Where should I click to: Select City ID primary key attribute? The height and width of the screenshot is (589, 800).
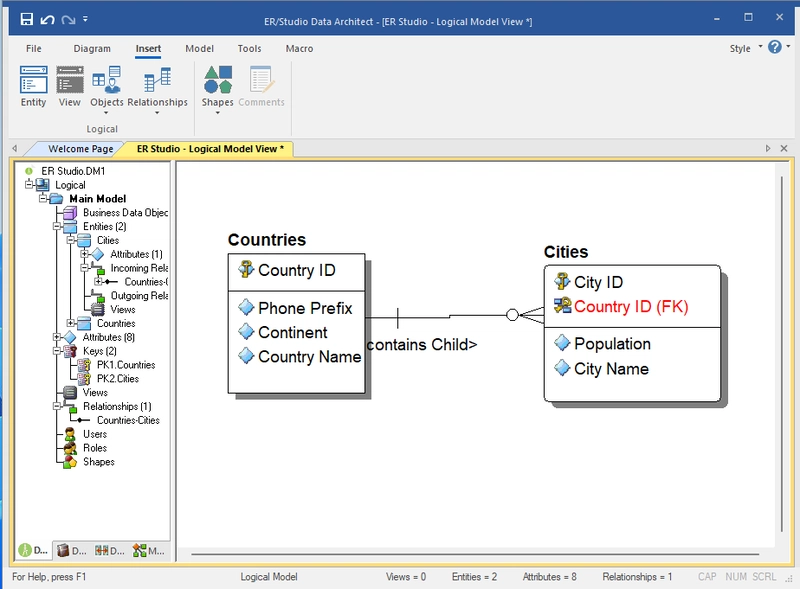tap(598, 282)
